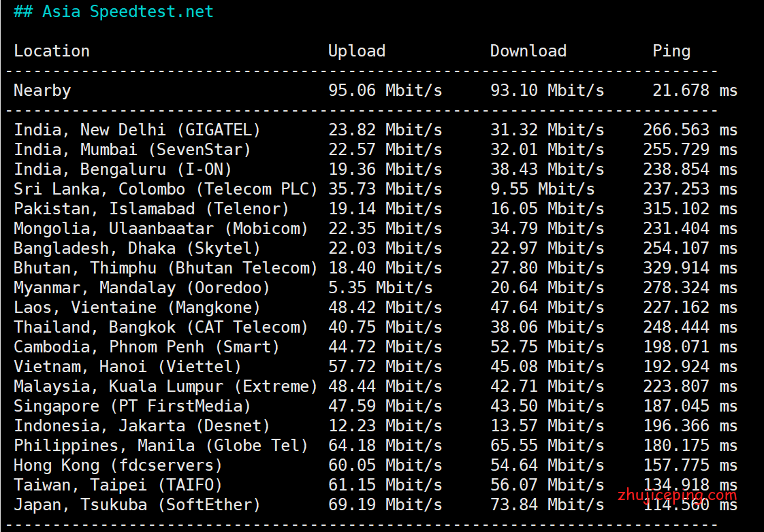
Task: Click Nearby download value 93.10 Mbit/s
Action: [x=547, y=90]
